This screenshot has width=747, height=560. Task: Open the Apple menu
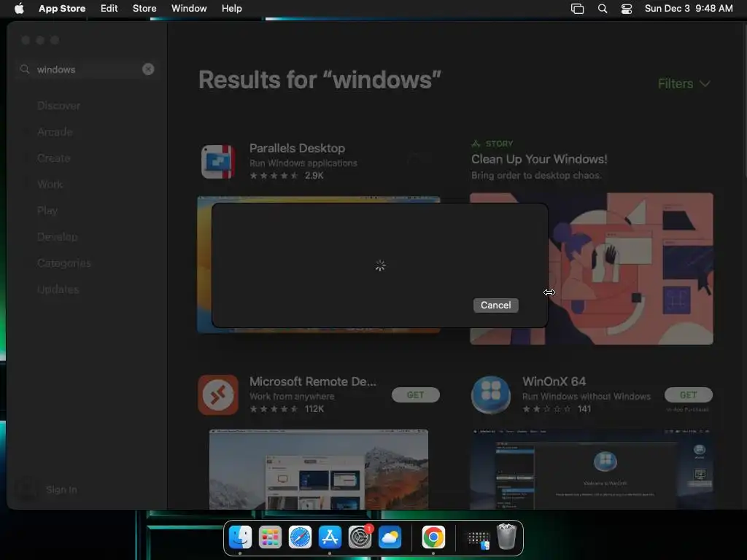[19, 8]
